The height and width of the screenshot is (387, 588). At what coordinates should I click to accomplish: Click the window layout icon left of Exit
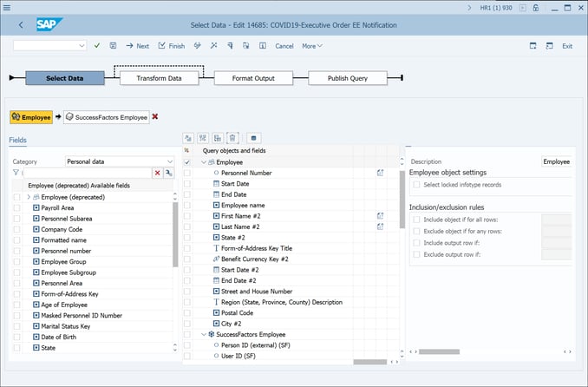(x=549, y=46)
